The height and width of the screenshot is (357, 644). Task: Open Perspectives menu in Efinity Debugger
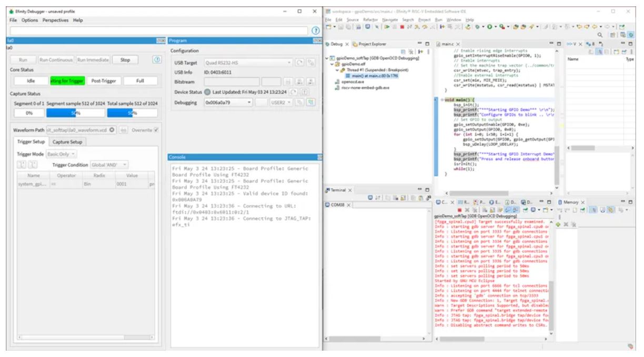pyautogui.click(x=56, y=20)
